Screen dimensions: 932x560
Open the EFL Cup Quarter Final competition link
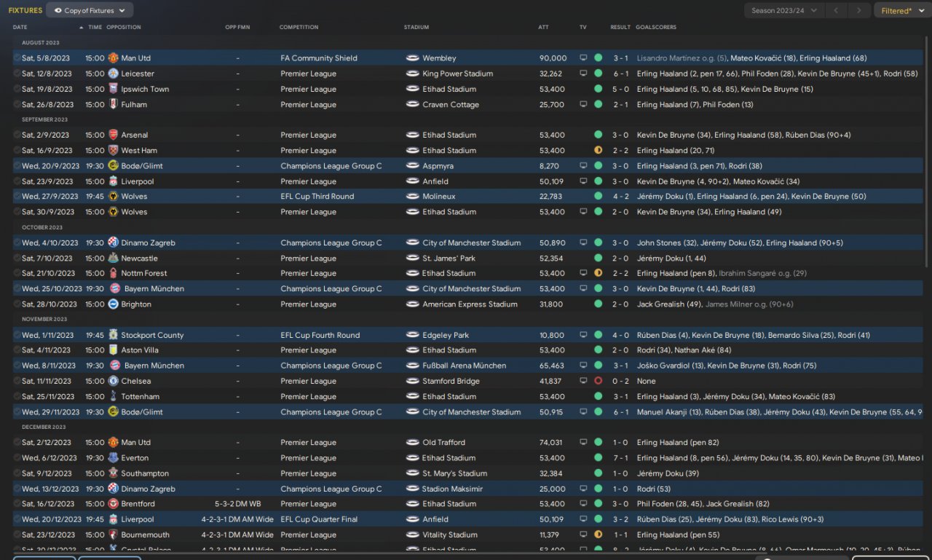(x=320, y=519)
